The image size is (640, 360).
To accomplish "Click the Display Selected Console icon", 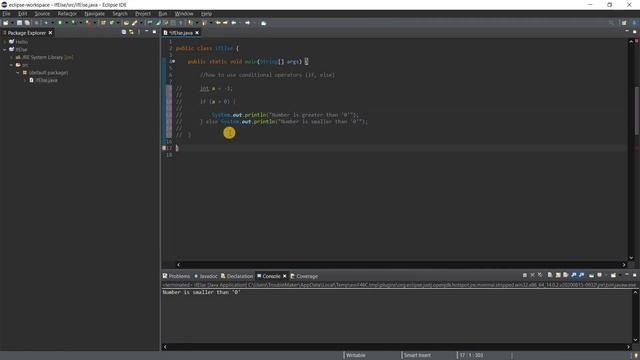I will pyautogui.click(x=599, y=275).
